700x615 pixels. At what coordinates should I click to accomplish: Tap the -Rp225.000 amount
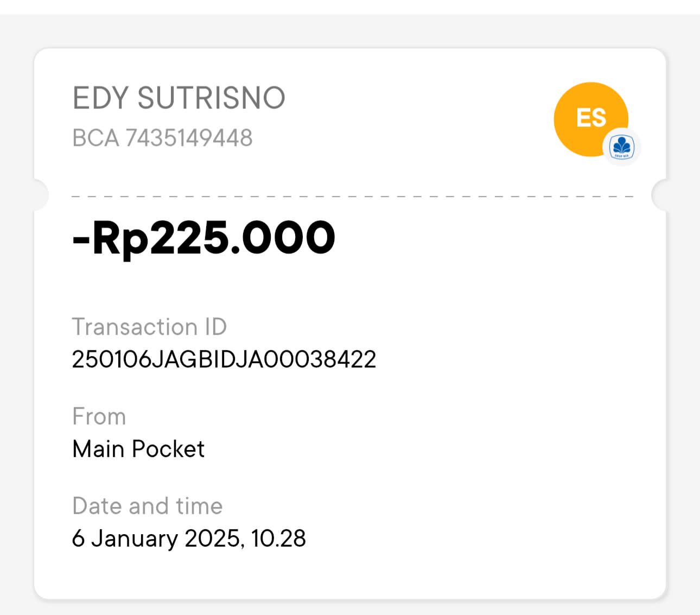[204, 238]
